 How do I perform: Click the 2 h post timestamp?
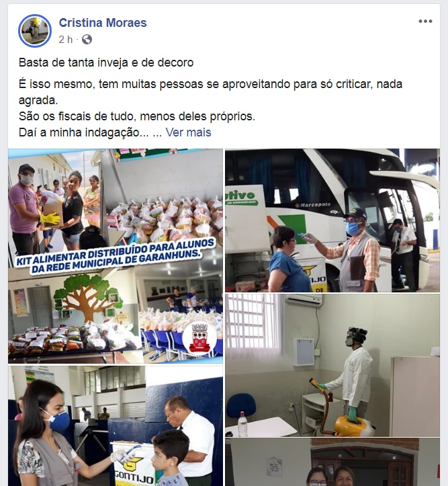pos(65,40)
